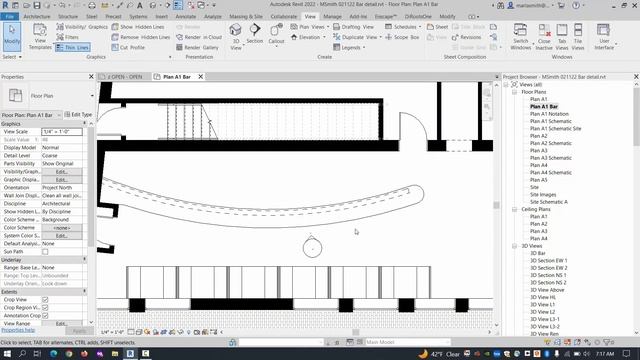
Task: Open the File menu tab
Action: [9, 16]
